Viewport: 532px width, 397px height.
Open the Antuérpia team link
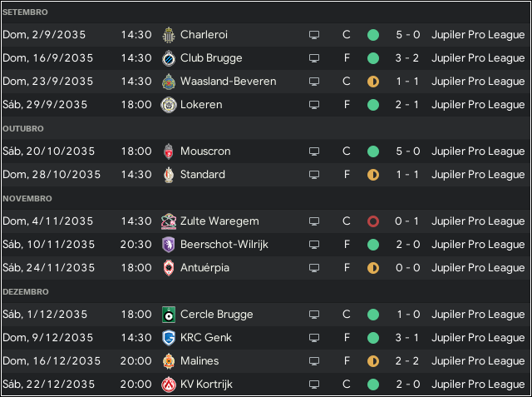(x=204, y=268)
